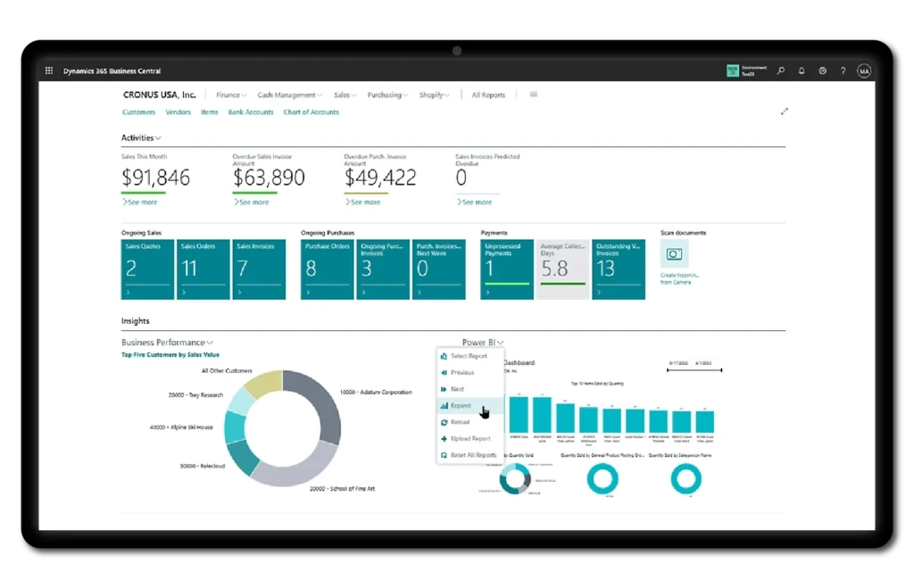
Task: Open the Sales Invoices tile
Action: (259, 269)
